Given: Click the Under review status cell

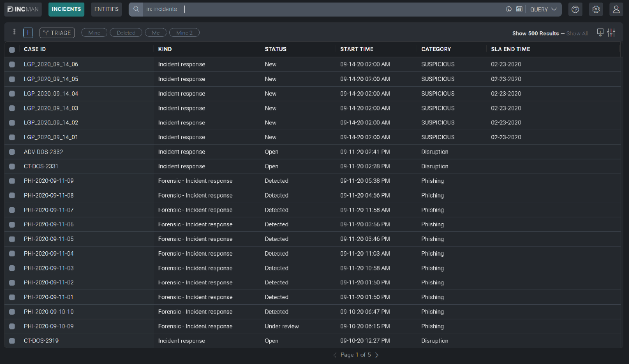Looking at the screenshot, I should [x=282, y=326].
